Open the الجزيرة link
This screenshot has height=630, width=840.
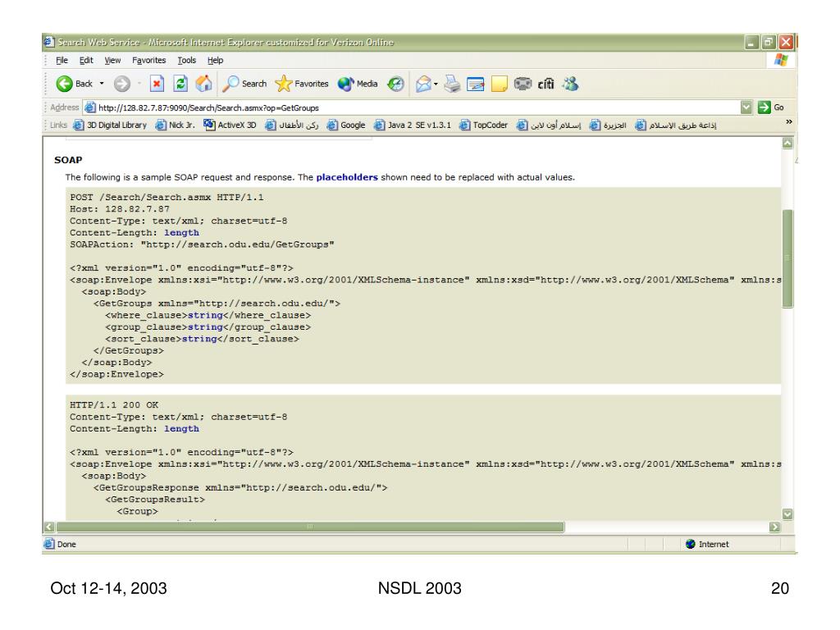(x=608, y=126)
